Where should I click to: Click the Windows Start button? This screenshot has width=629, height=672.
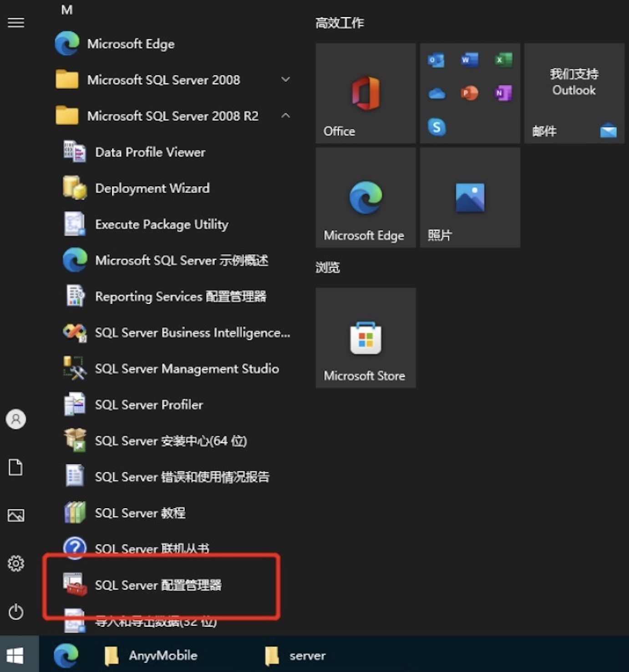click(x=15, y=656)
